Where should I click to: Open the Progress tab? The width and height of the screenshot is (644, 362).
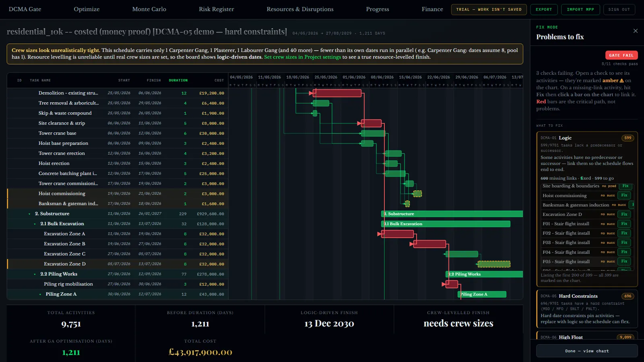[x=378, y=9]
